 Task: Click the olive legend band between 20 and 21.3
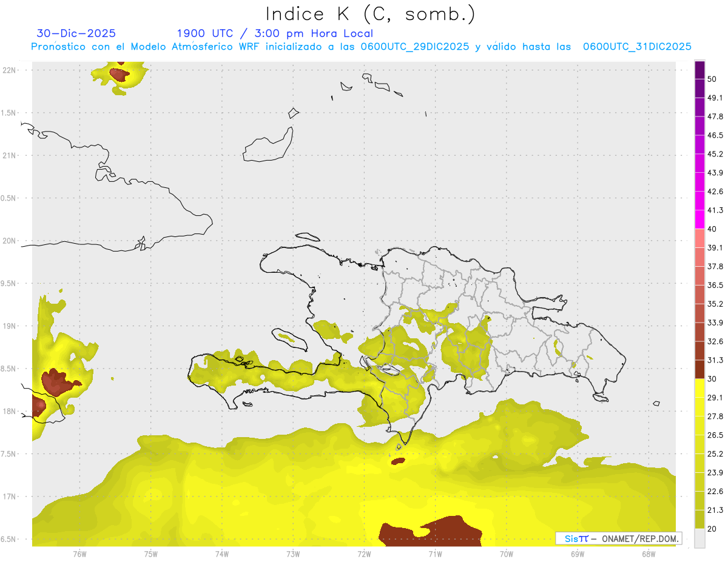coord(699,520)
